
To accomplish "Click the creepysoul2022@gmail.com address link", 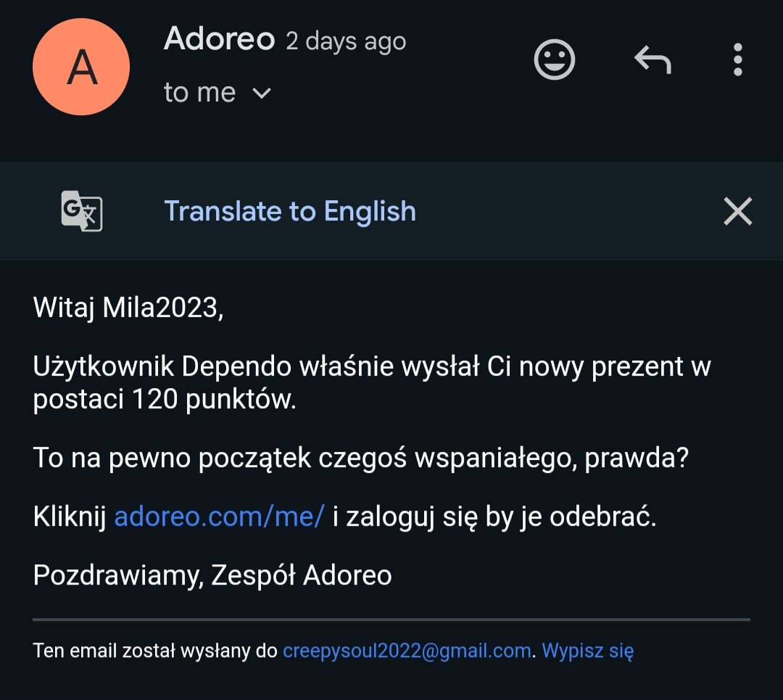I will (x=406, y=651).
